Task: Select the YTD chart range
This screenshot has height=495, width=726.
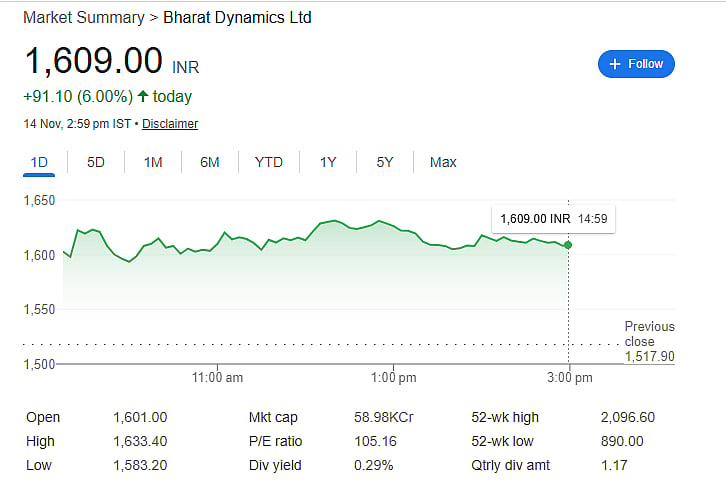Action: (x=268, y=162)
